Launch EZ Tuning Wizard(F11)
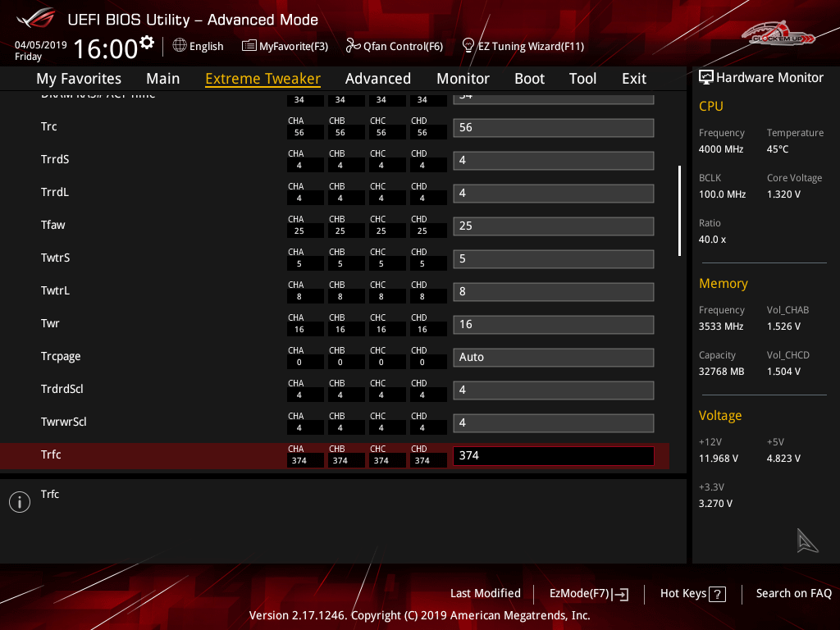The image size is (840, 630). click(x=523, y=46)
